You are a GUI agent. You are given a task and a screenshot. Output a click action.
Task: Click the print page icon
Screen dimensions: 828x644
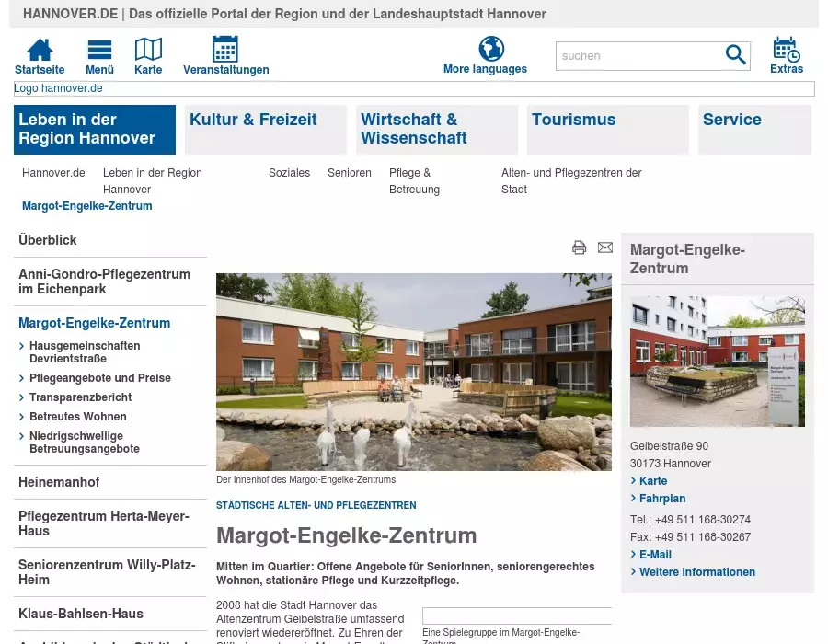point(579,247)
